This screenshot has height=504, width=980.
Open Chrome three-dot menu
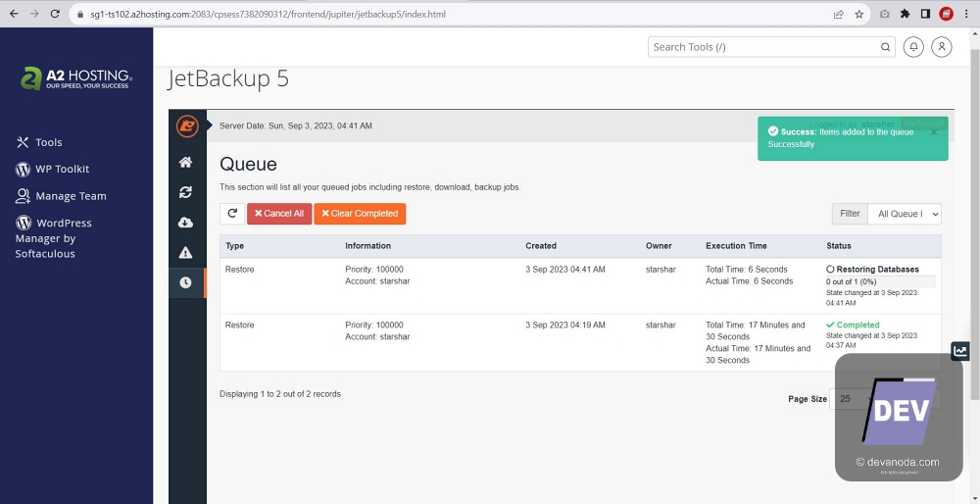pyautogui.click(x=966, y=14)
